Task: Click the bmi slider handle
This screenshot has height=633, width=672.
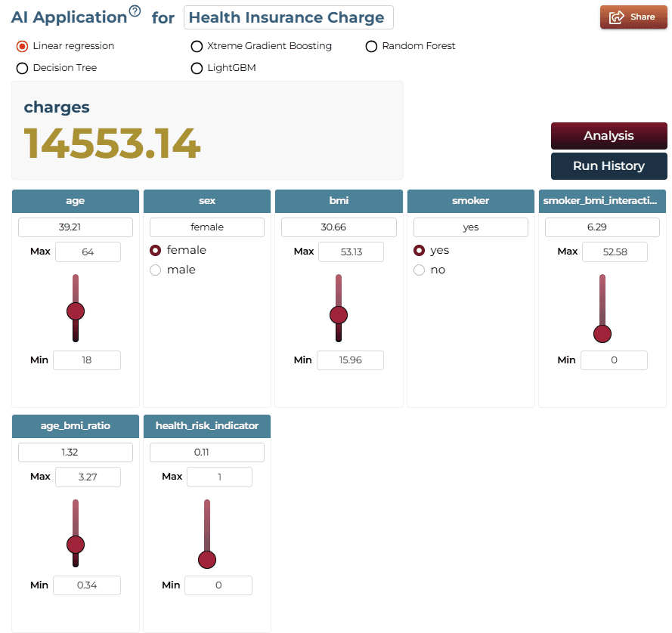Action: click(x=339, y=315)
